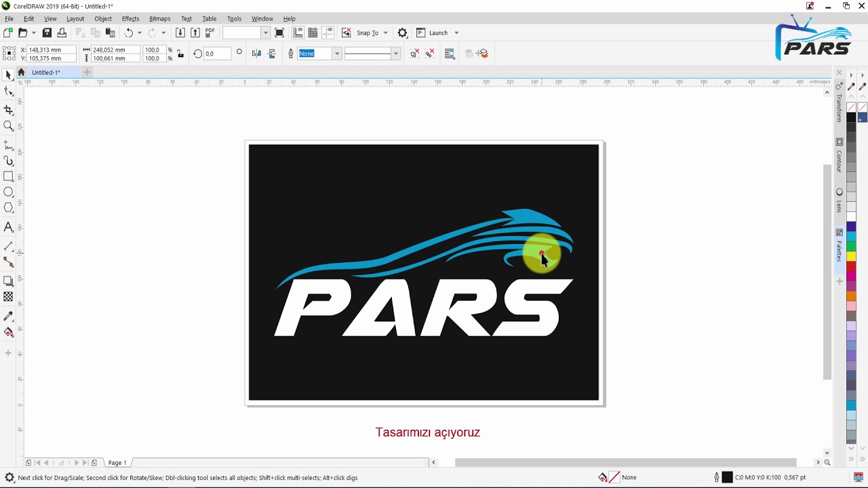The height and width of the screenshot is (488, 868).
Task: Open the zoom level combo box dropdown
Action: coord(265,33)
